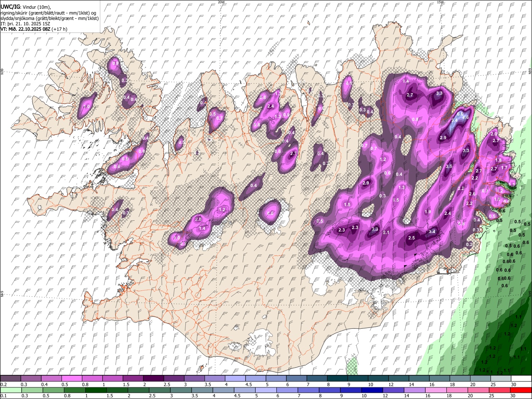Click the palest green 0.1–0.3 swatch in bottom legend row
The image size is (532, 399).
11,390
